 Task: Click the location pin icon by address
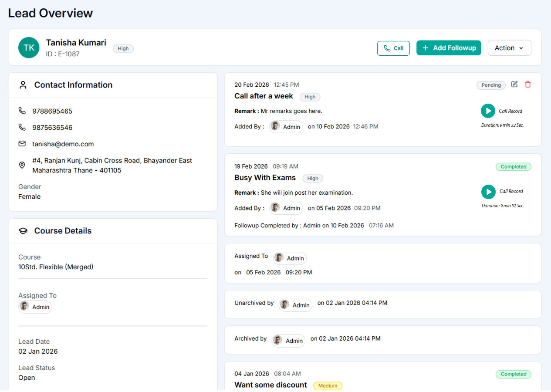pos(22,166)
